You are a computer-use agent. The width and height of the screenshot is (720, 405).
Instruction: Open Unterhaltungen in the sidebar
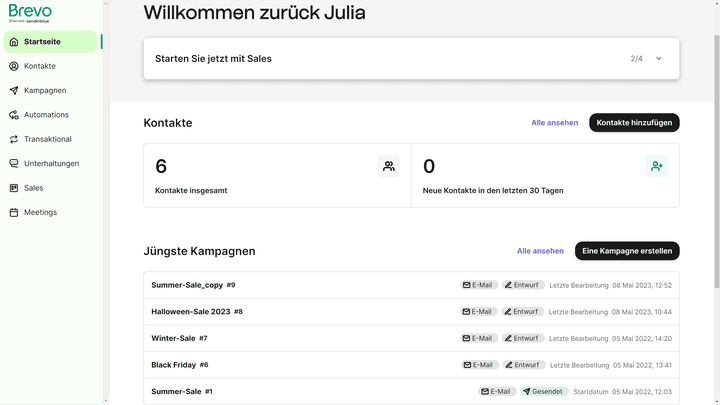pyautogui.click(x=51, y=163)
